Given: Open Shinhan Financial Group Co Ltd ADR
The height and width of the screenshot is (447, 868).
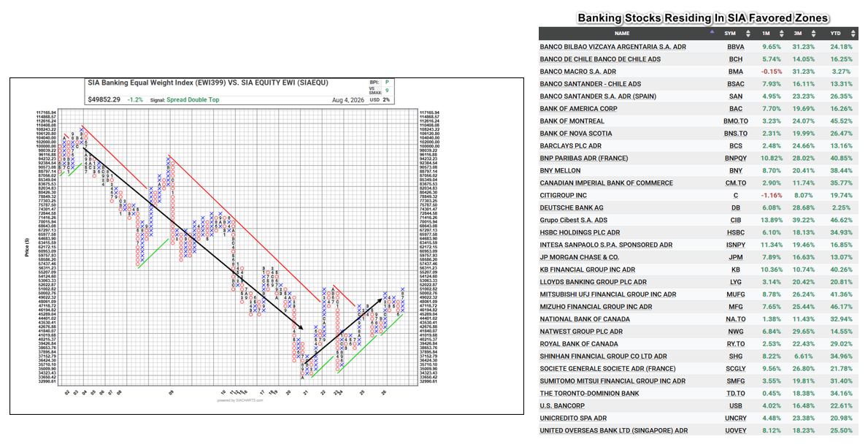Looking at the screenshot, I should [604, 356].
